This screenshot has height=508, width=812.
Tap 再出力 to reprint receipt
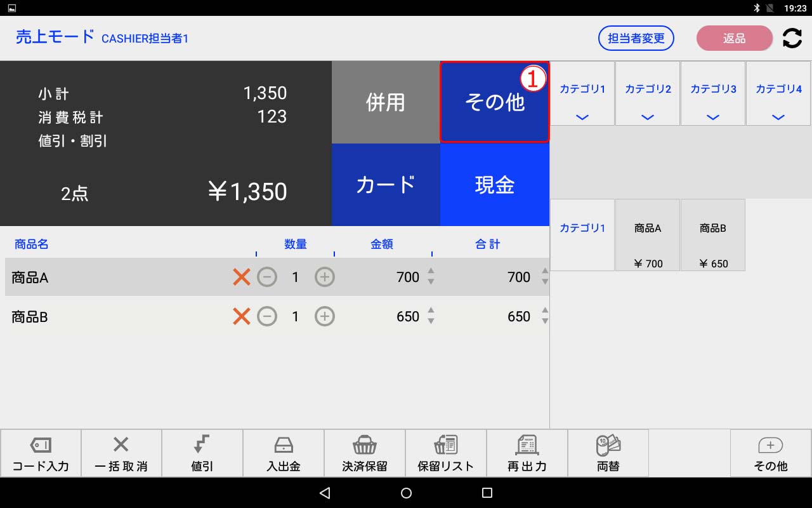click(527, 453)
